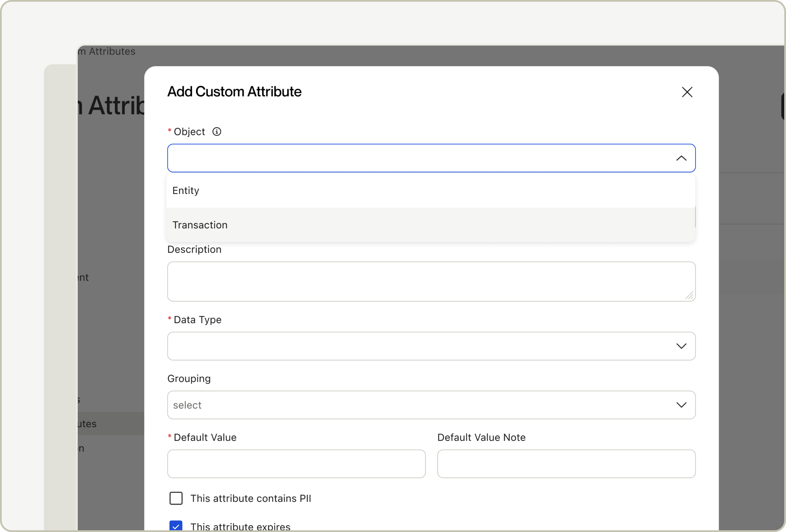Collapse the Object dropdown with up chevron
The image size is (786, 532).
(x=681, y=158)
